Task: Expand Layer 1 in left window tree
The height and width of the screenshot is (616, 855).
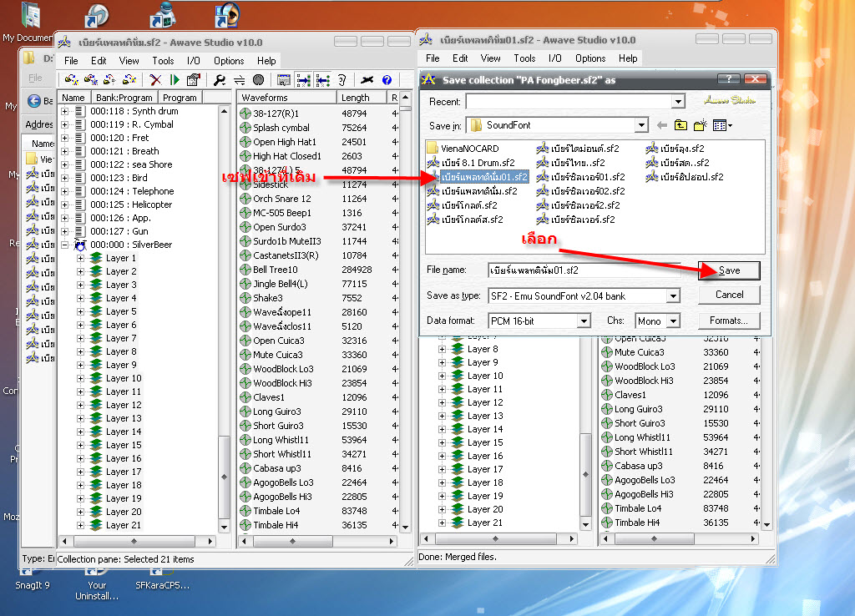Action: (x=81, y=258)
